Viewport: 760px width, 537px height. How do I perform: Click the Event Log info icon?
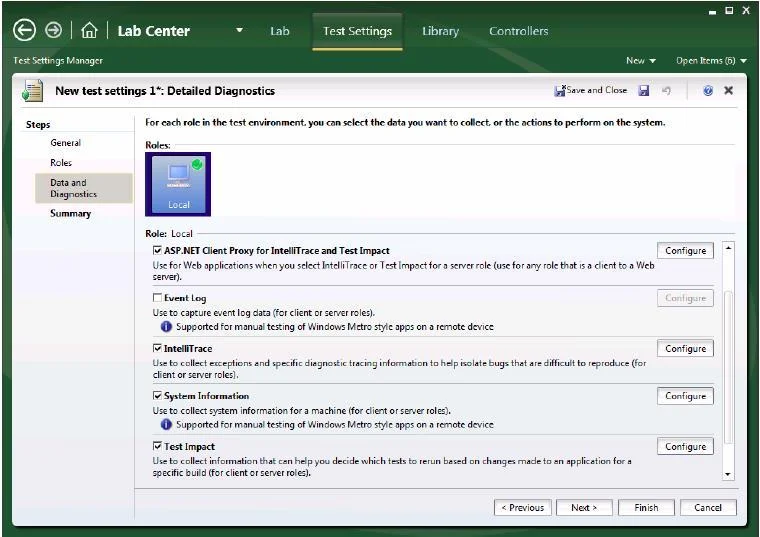pos(166,327)
